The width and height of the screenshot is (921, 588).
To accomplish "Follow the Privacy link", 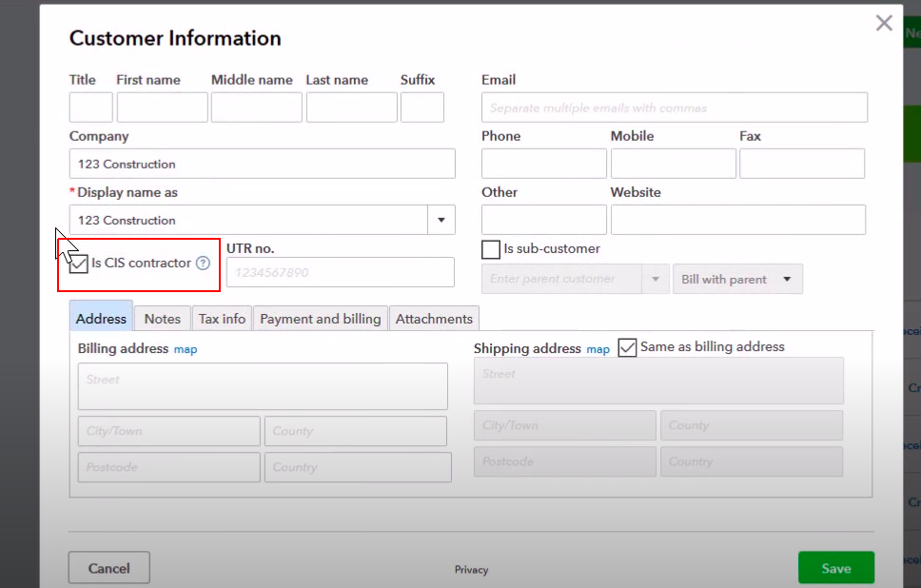I will tap(471, 570).
